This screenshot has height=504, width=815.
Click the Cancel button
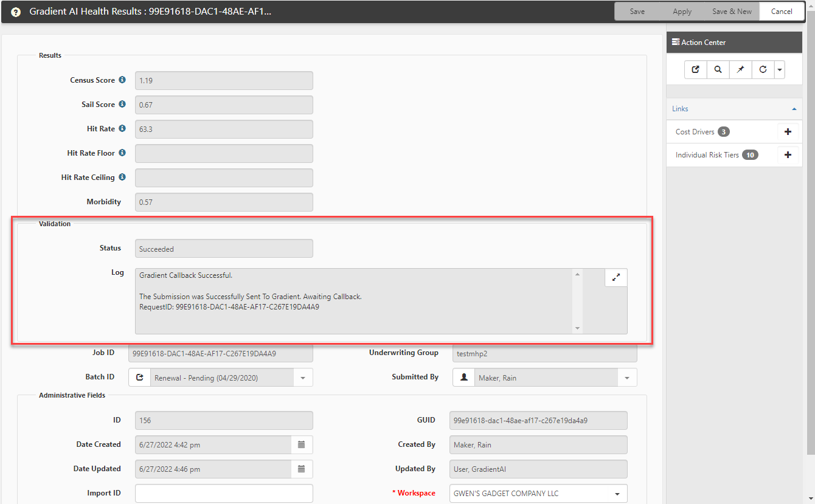[x=782, y=12]
